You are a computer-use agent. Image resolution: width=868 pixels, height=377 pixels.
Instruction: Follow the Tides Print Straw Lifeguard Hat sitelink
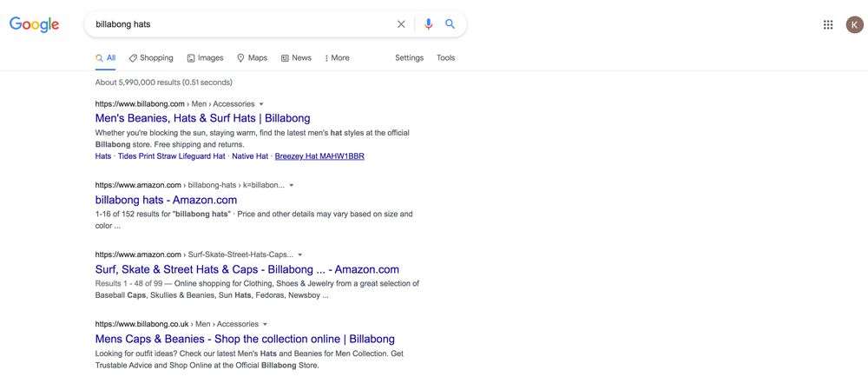pyautogui.click(x=172, y=156)
